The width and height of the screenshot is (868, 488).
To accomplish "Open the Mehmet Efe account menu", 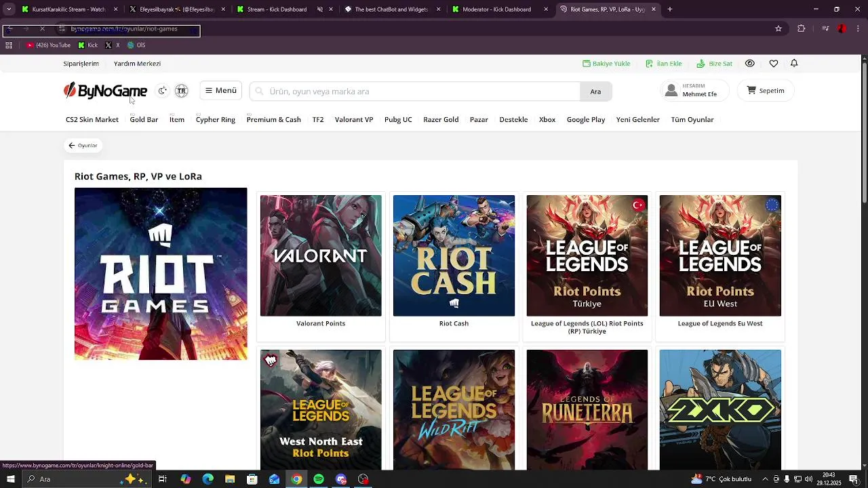I will [x=694, y=91].
